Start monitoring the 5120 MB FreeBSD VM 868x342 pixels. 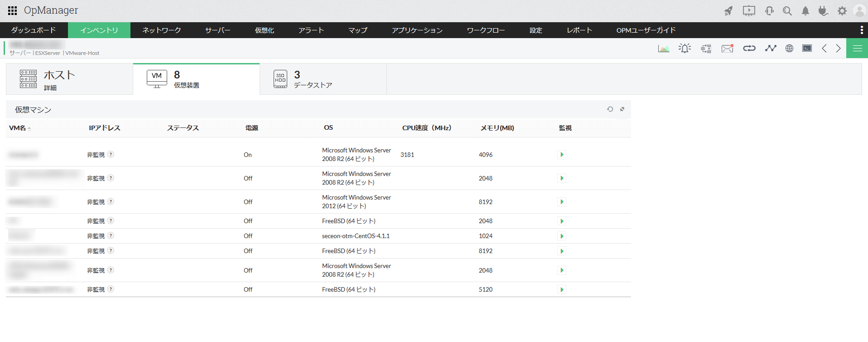tap(562, 289)
